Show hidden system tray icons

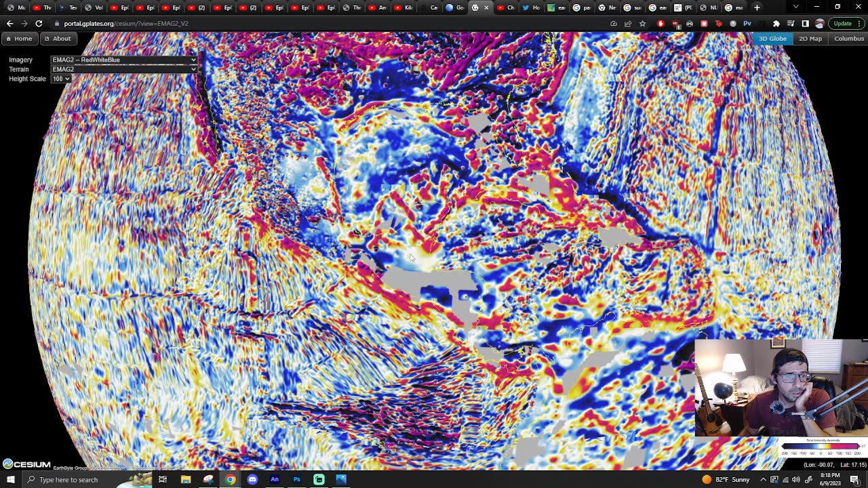(x=763, y=480)
